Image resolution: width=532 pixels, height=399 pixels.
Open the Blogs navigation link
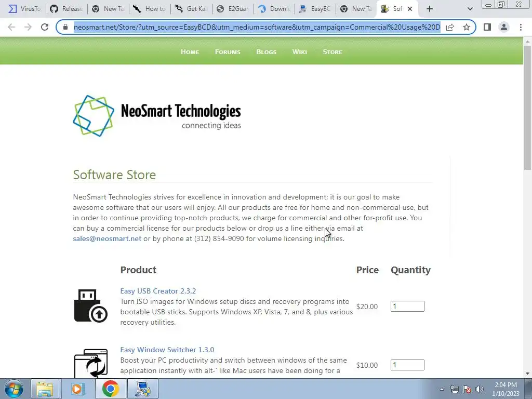pos(267,52)
